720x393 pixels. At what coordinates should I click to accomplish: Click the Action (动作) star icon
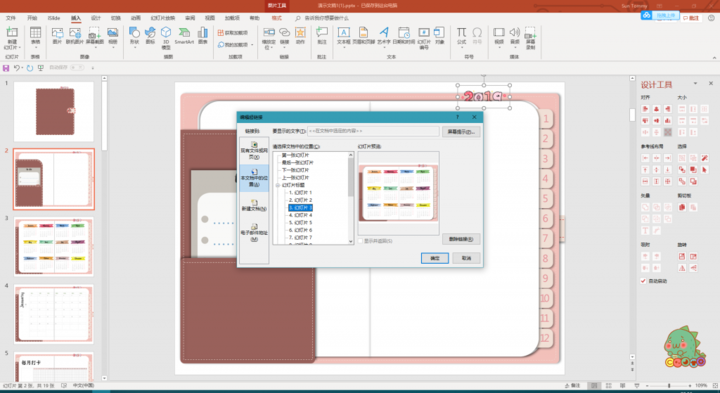300,36
